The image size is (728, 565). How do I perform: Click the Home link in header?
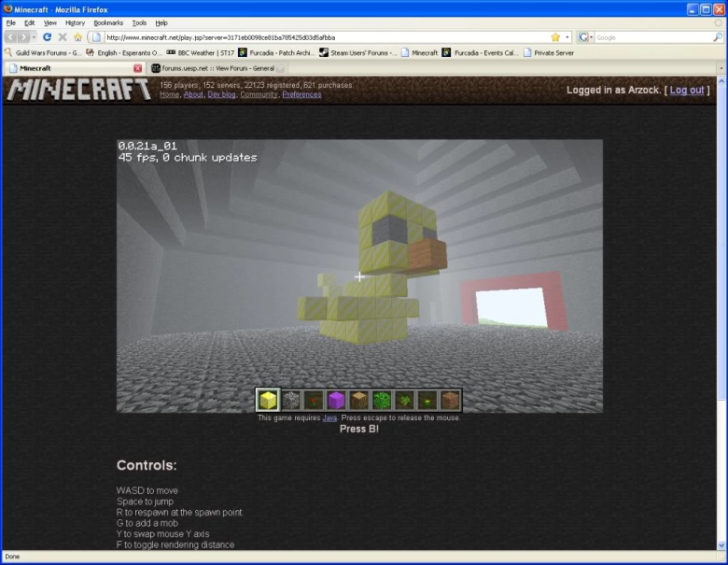169,94
